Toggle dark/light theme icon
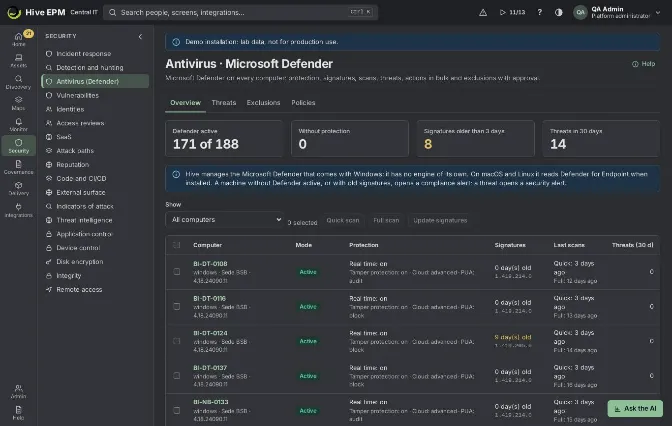 [558, 12]
